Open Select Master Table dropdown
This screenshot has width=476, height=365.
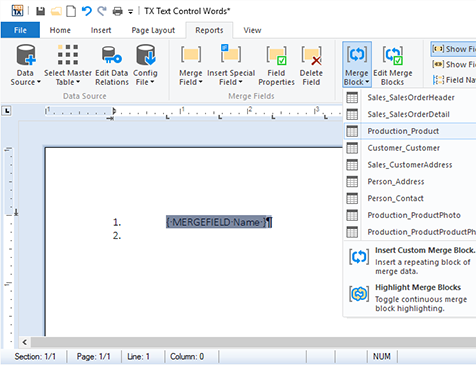click(x=68, y=65)
